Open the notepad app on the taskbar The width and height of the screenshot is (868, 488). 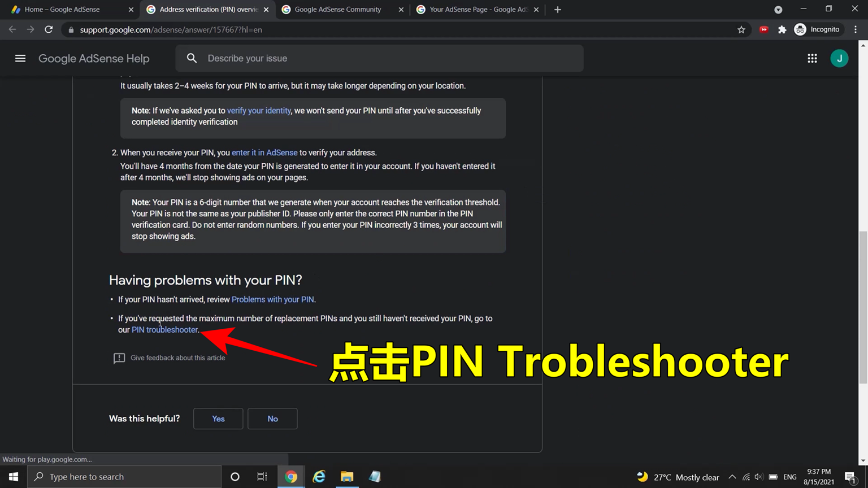tap(375, 477)
